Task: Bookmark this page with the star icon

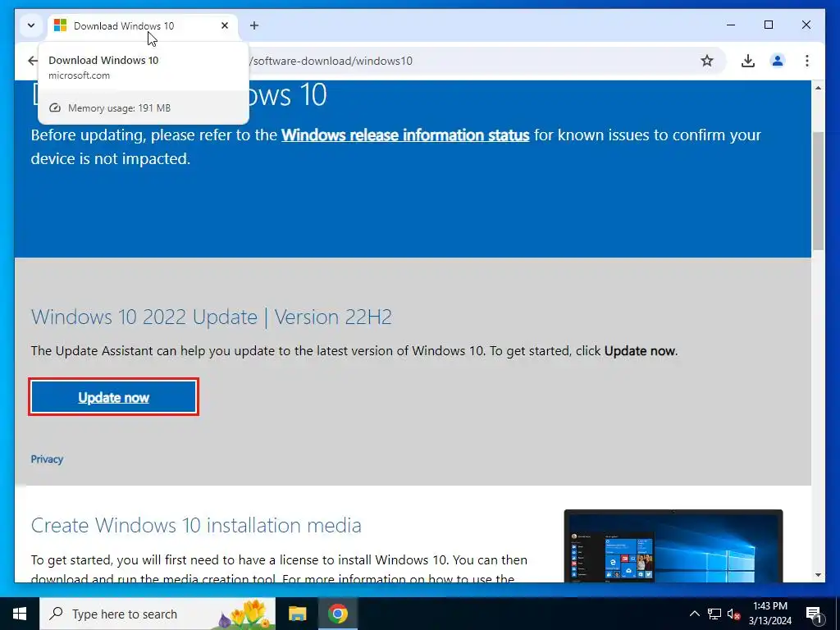Action: point(707,61)
